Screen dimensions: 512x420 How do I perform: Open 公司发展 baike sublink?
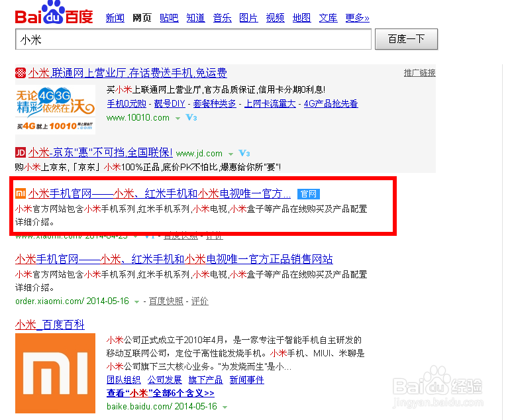tap(164, 380)
